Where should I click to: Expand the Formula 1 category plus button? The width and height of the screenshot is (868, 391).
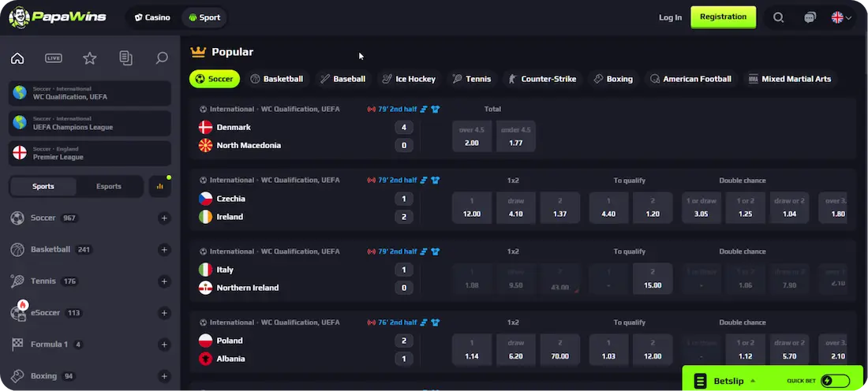(x=164, y=344)
